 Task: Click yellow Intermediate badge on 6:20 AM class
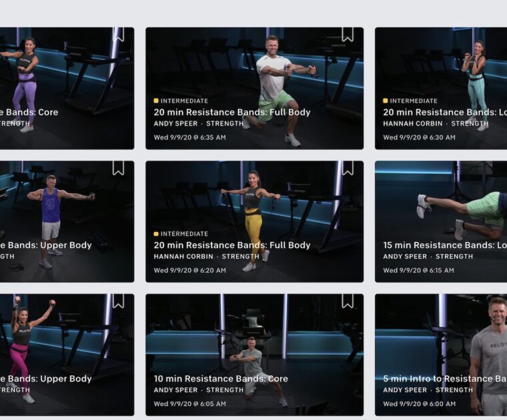tap(181, 233)
